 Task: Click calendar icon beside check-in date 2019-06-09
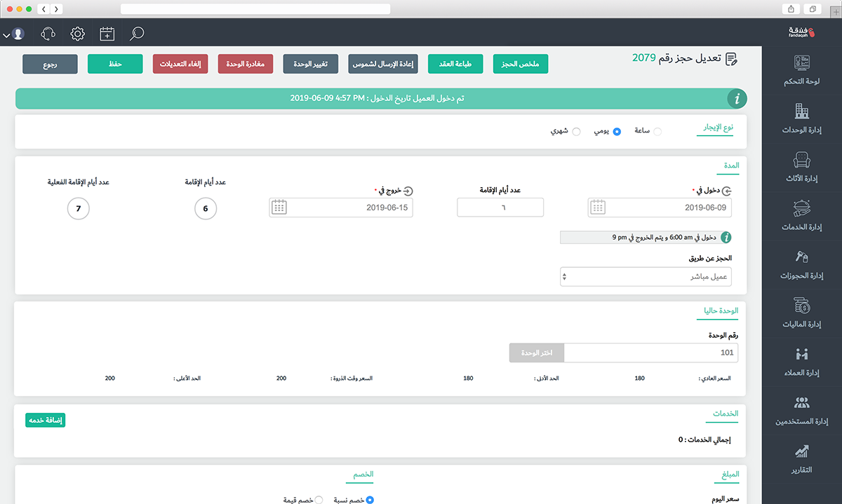point(597,207)
